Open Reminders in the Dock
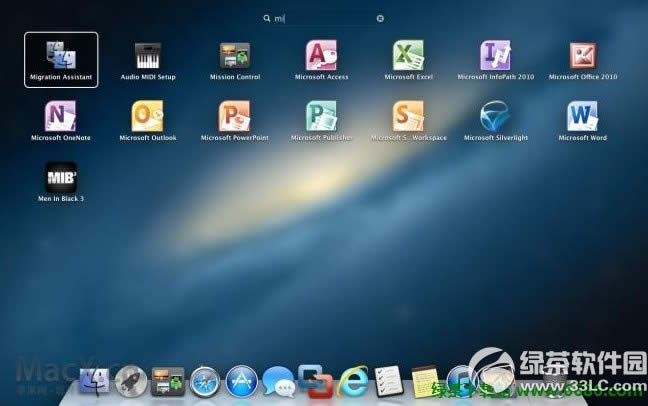The width and height of the screenshot is (648, 406). (x=389, y=381)
